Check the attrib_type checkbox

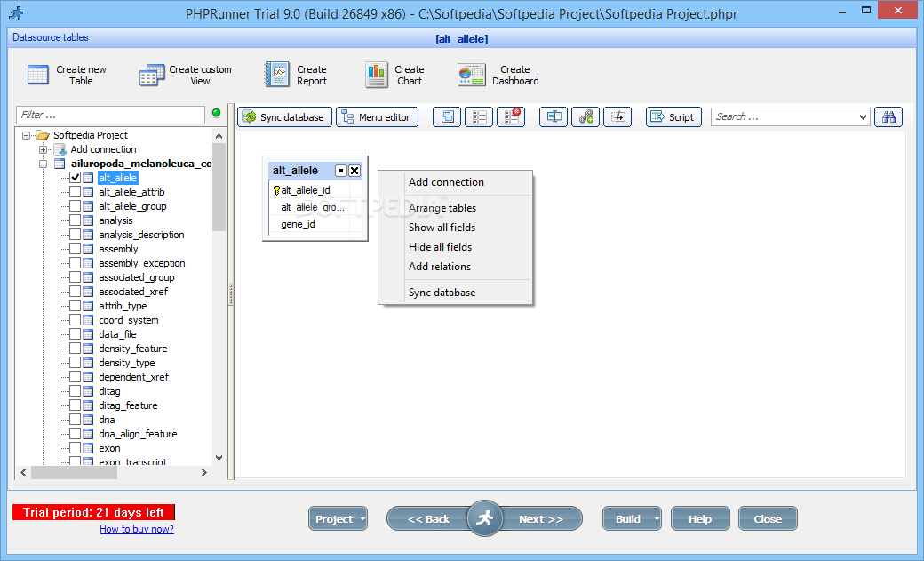click(x=75, y=306)
